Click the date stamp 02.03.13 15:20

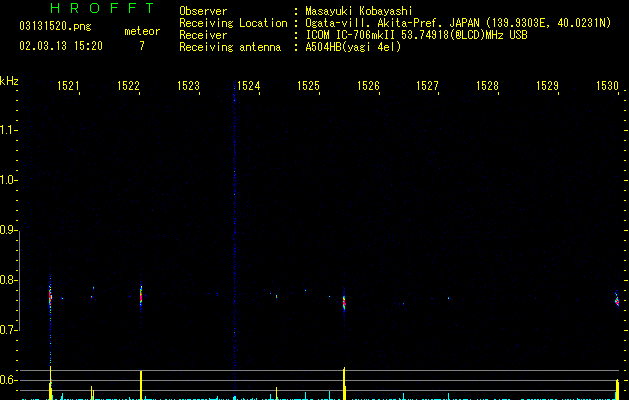pos(61,46)
